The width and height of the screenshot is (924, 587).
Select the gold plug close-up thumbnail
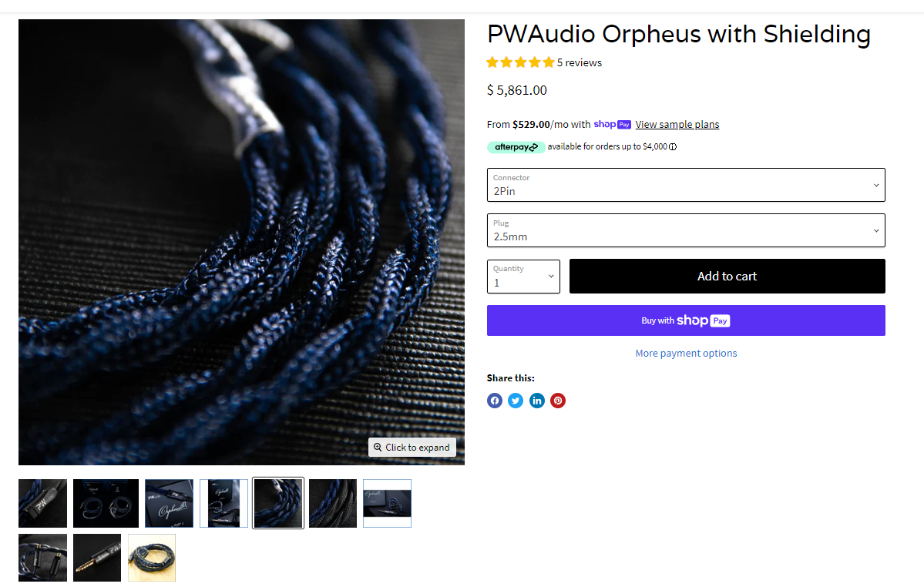[x=97, y=558]
